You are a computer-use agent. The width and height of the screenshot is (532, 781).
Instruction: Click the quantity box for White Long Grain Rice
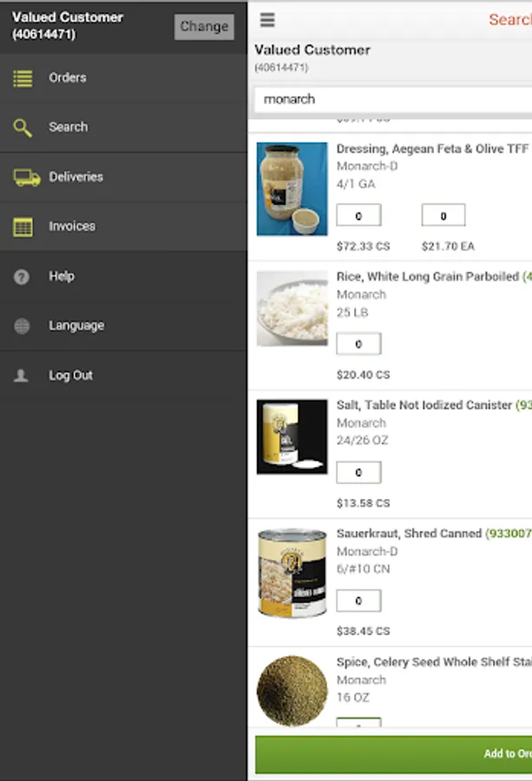[358, 344]
